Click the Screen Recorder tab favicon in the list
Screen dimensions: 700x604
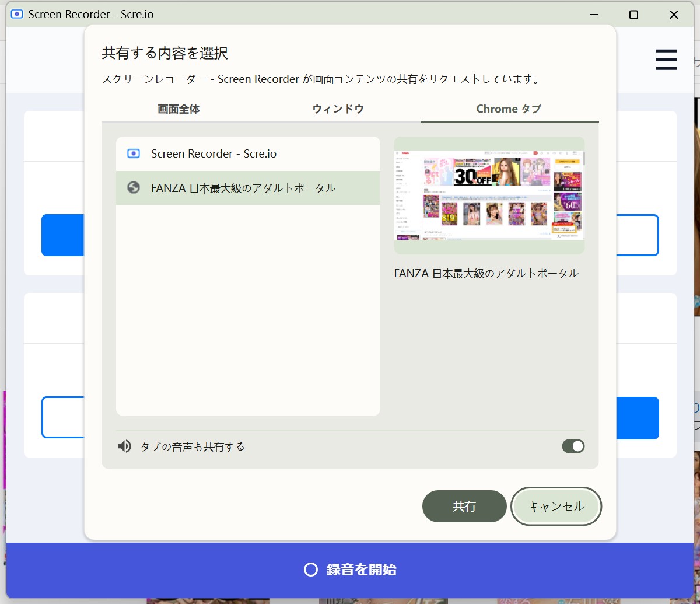[134, 154]
